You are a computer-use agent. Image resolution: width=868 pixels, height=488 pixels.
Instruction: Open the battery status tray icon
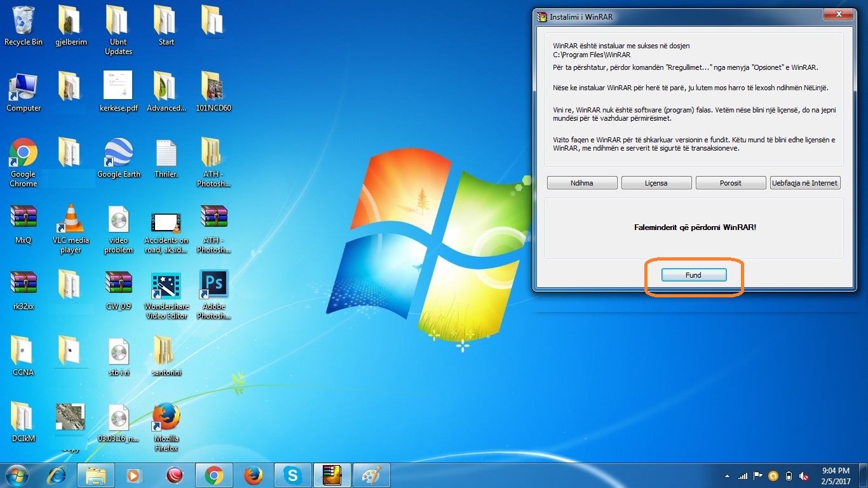(x=789, y=476)
